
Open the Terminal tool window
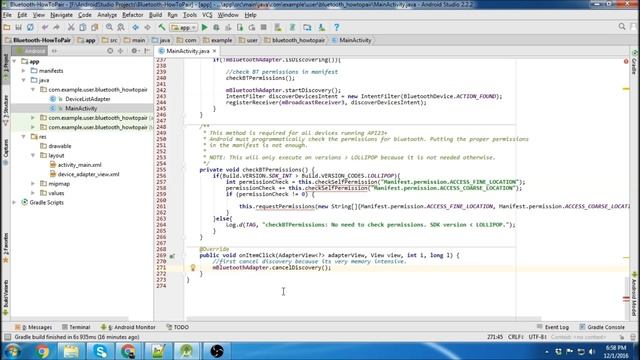coord(76,327)
